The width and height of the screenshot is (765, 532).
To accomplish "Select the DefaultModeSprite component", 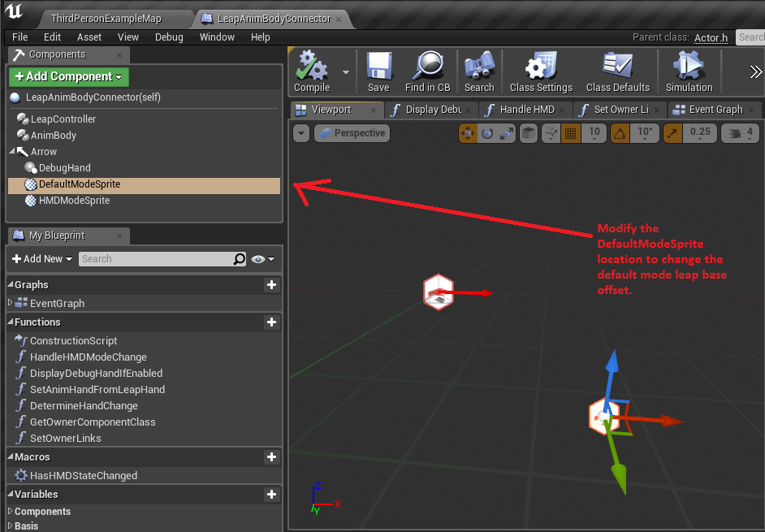I will coord(144,184).
